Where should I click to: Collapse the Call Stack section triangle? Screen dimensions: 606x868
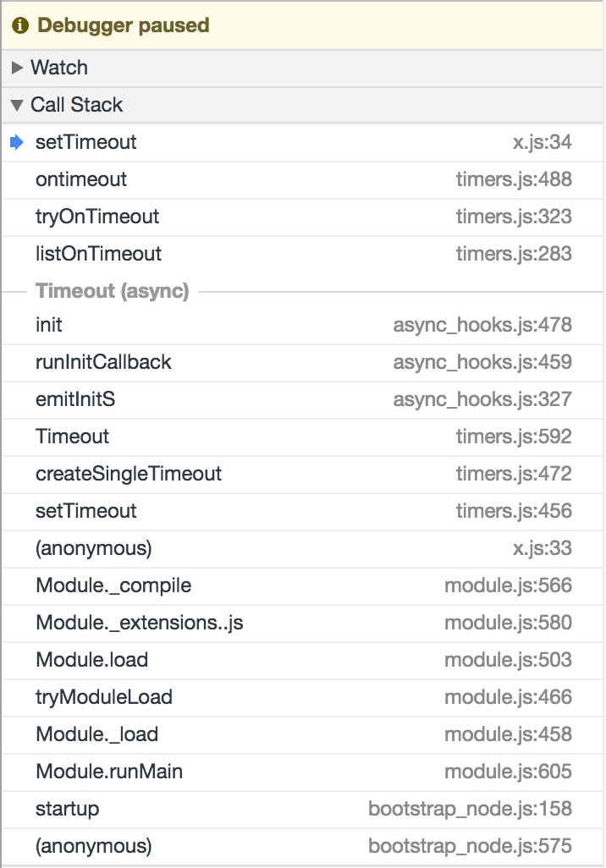(x=17, y=105)
